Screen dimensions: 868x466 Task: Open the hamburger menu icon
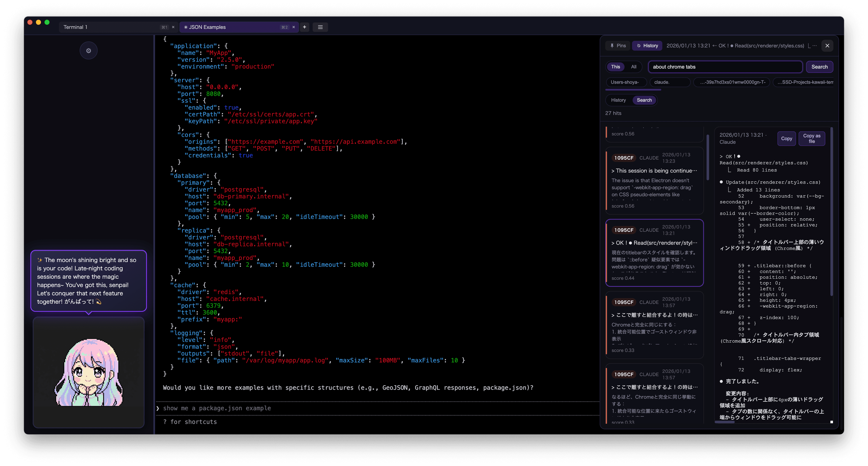pos(320,27)
